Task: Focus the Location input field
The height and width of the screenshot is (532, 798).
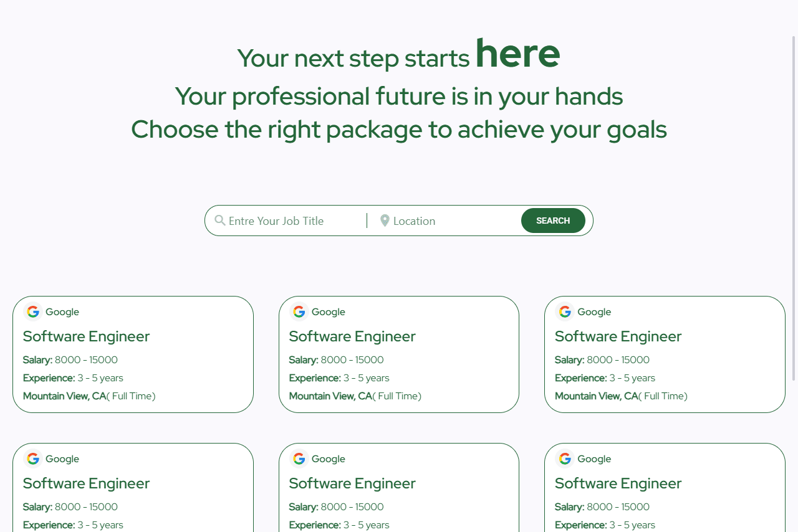Action: [x=452, y=221]
